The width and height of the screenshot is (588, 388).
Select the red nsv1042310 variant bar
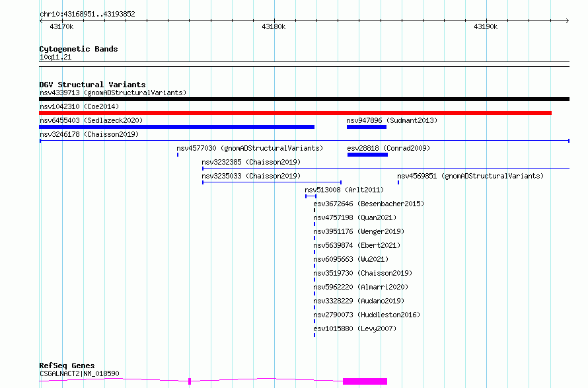[x=295, y=113]
